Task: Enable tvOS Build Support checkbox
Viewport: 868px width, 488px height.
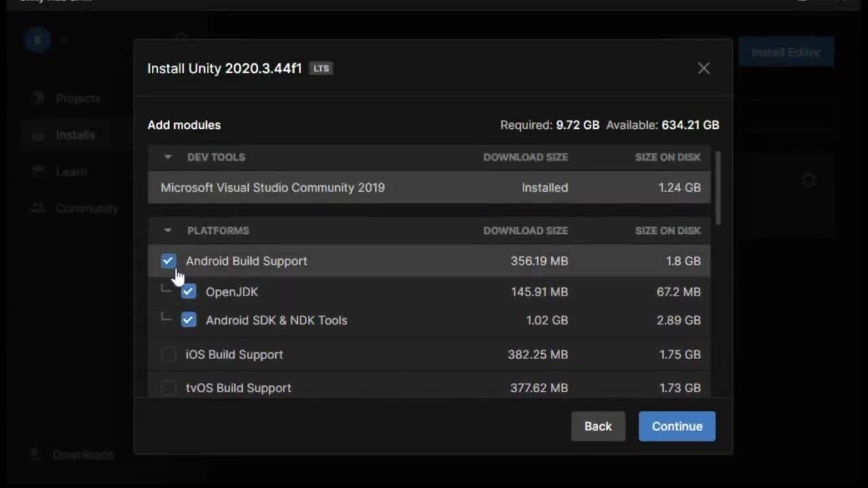Action: click(168, 388)
